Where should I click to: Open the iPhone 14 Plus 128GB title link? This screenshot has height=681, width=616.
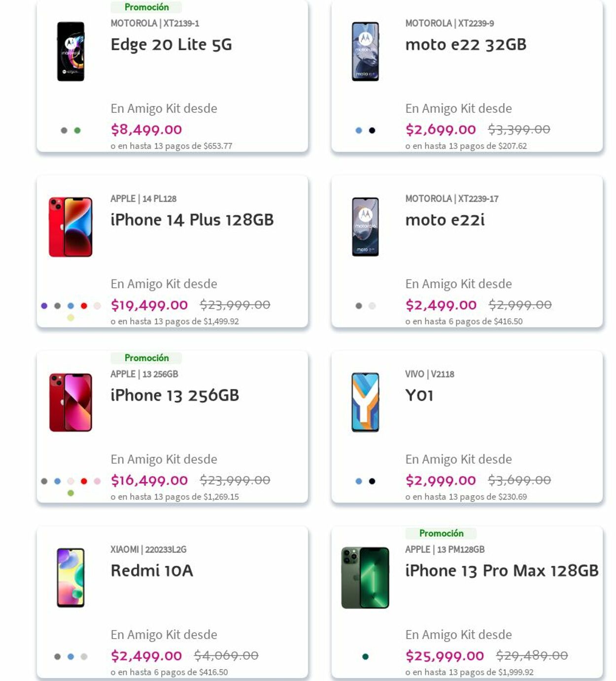tap(192, 220)
